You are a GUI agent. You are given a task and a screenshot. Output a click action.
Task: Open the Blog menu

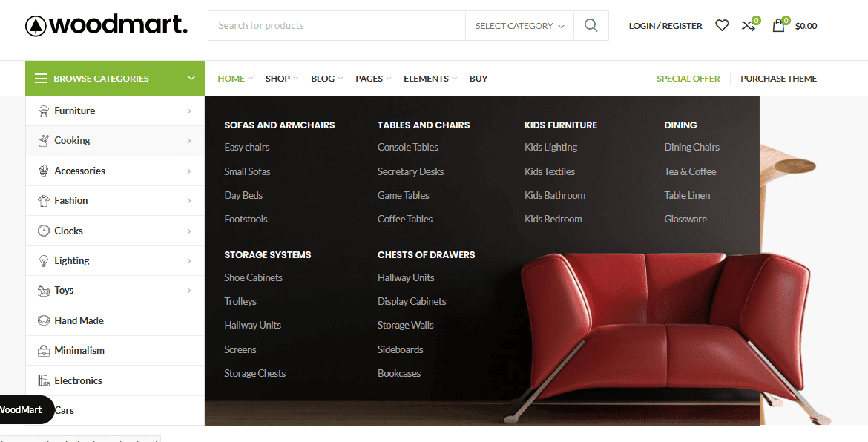pyautogui.click(x=326, y=79)
